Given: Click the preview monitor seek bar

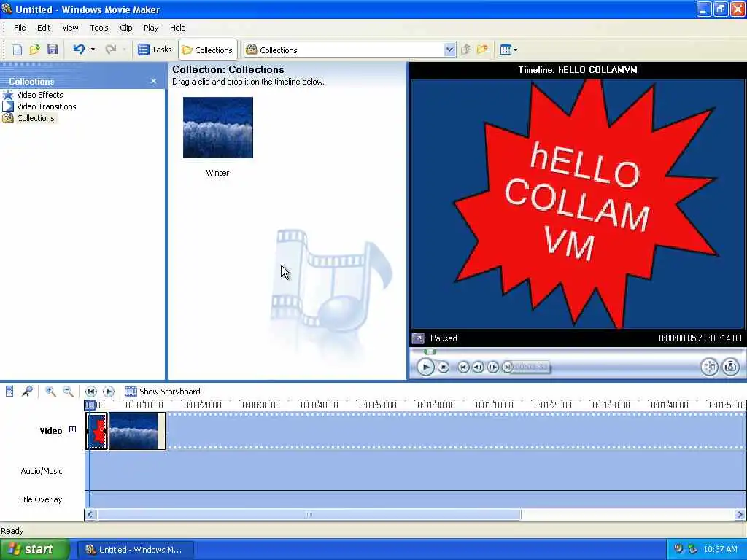Looking at the screenshot, I should (x=578, y=352).
